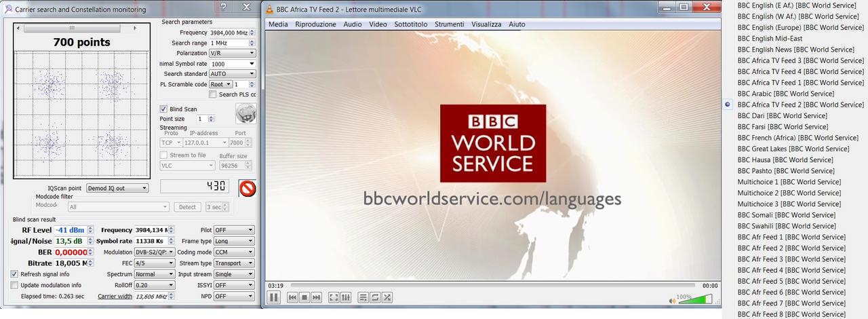Viewport: 868px width, 319px height.
Task: Toggle the Stream to file checkbox
Action: point(163,155)
